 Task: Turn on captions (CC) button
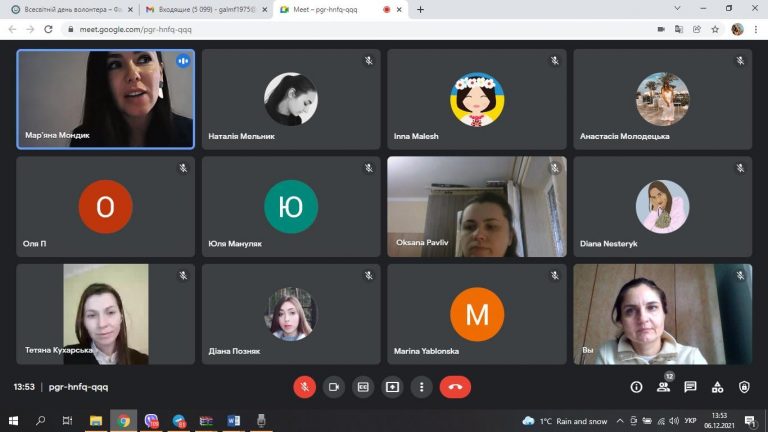pos(363,387)
